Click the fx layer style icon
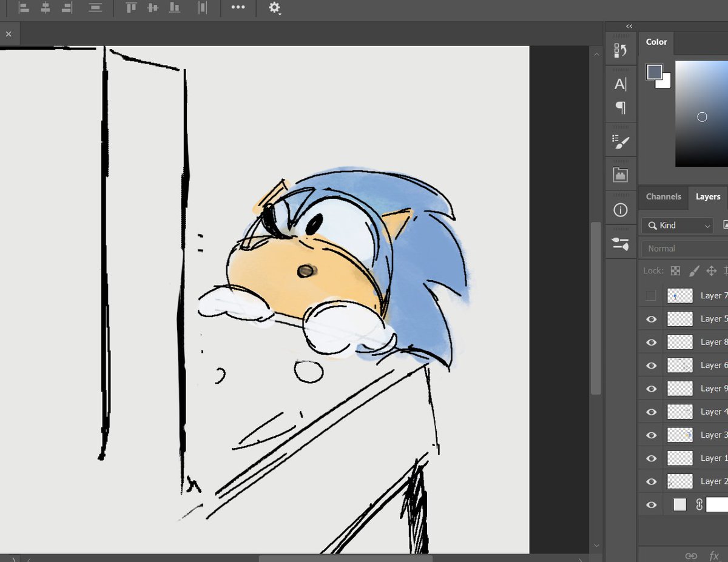 coord(714,556)
